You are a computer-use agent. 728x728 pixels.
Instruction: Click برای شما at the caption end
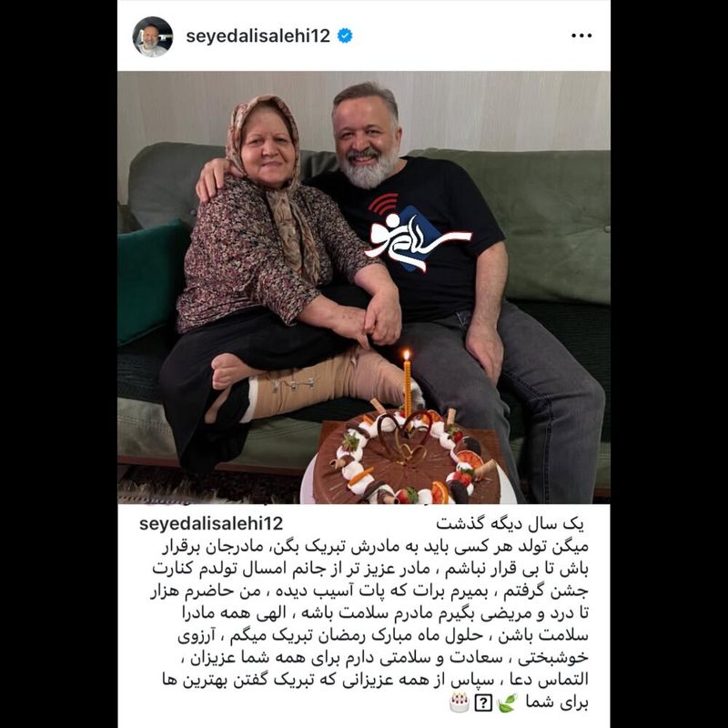557,703
